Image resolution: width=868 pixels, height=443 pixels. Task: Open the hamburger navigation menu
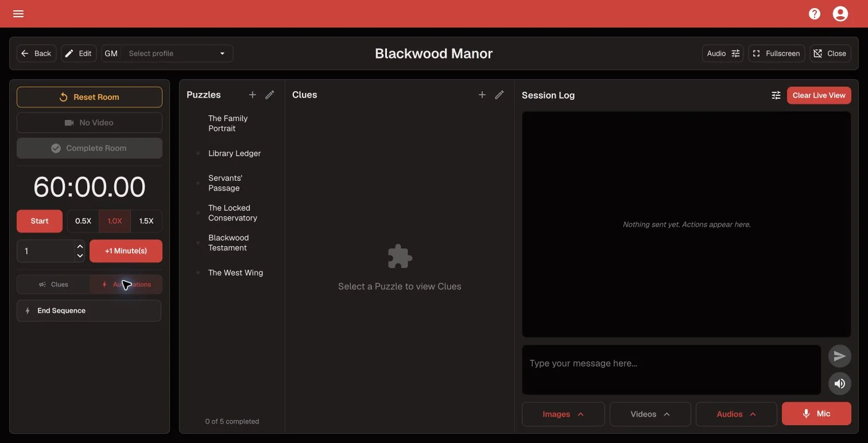[18, 14]
